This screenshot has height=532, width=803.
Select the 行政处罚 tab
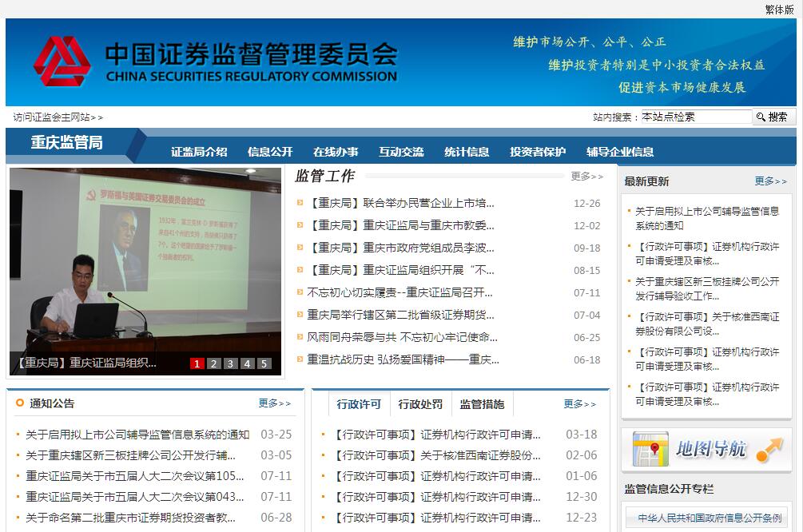click(420, 404)
